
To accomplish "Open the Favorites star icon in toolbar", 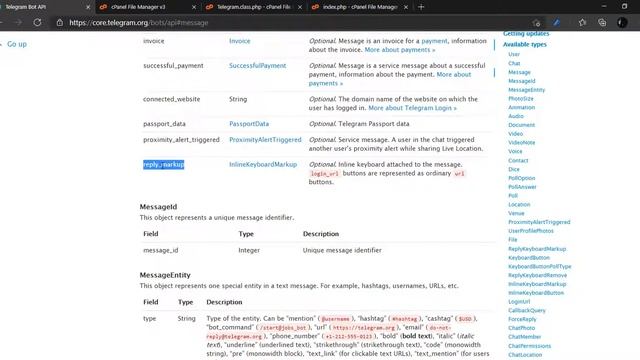I will pos(582,22).
